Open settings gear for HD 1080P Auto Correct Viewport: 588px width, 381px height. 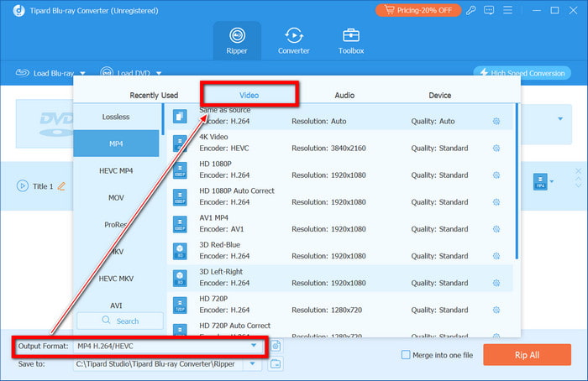[496, 202]
